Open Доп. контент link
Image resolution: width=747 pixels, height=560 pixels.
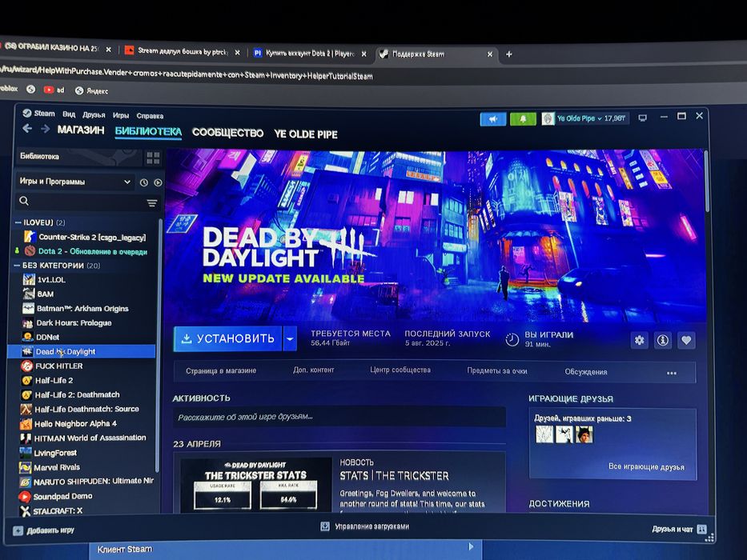(x=314, y=370)
